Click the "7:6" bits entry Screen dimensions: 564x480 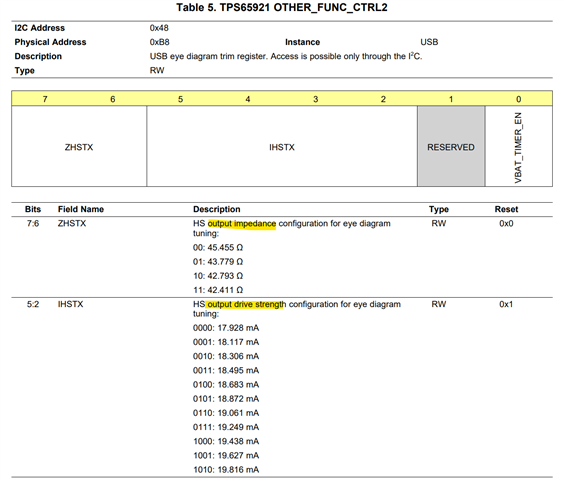33,223
